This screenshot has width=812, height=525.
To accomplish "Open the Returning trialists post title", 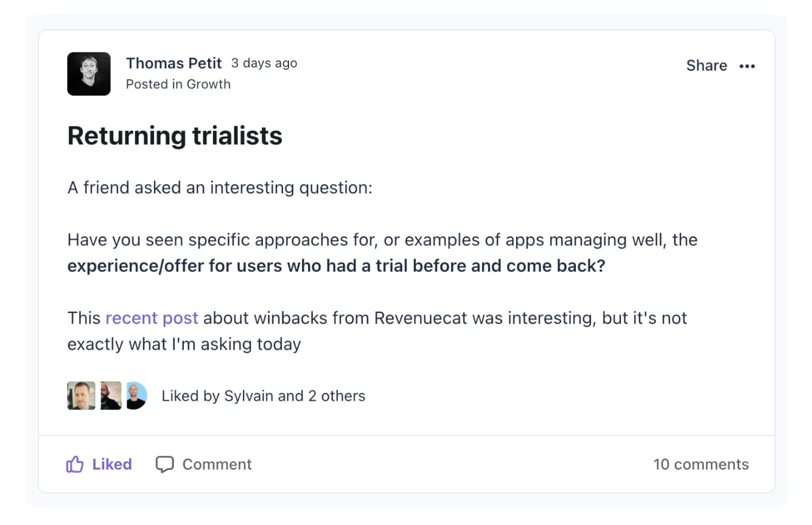I will pos(175,135).
